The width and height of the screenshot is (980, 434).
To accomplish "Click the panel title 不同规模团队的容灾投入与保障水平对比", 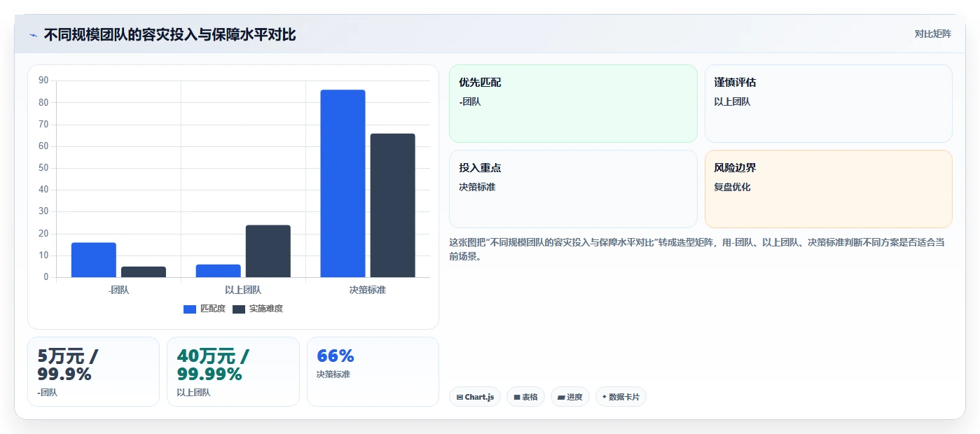I will pyautogui.click(x=170, y=34).
